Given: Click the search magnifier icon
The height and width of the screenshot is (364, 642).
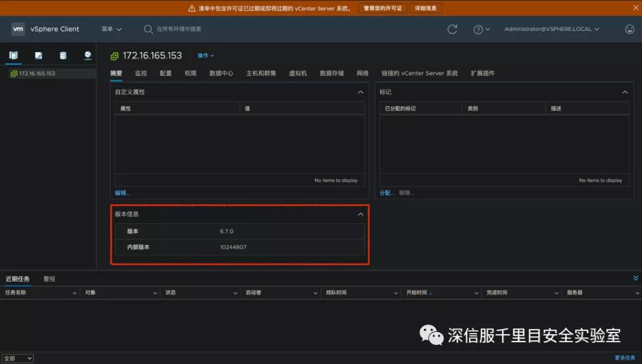Looking at the screenshot, I should (148, 29).
